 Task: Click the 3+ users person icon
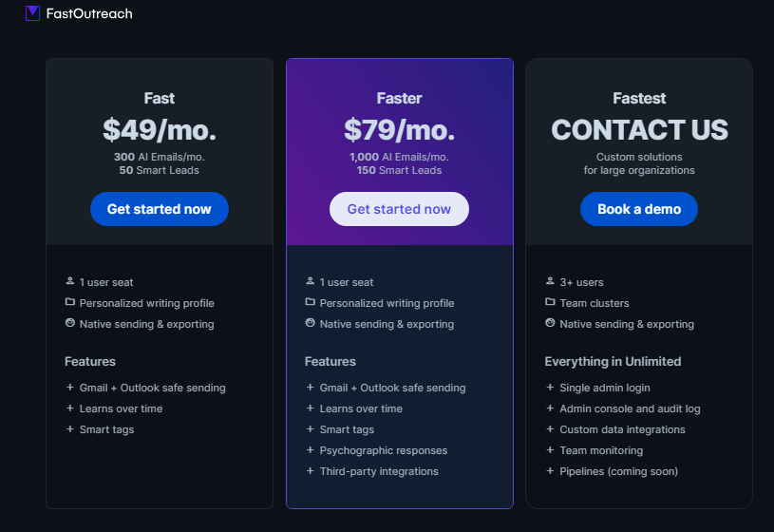coord(550,281)
